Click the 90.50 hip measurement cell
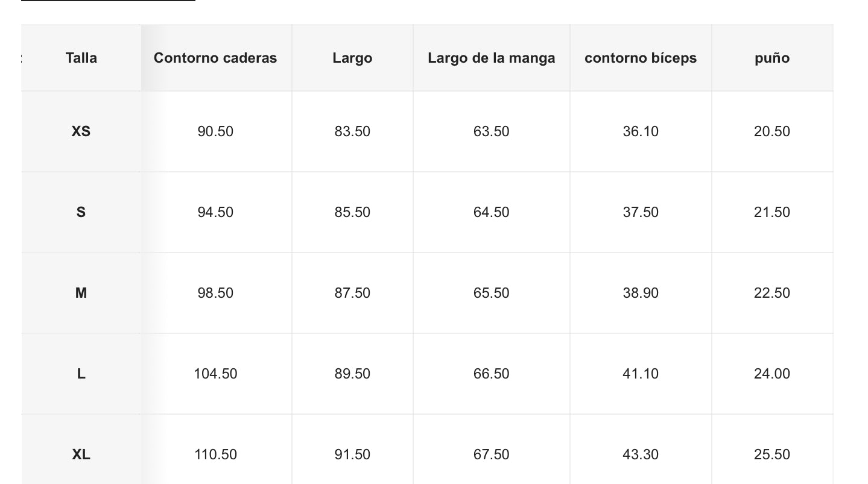Screen dimensions: 868x484 pyautogui.click(x=215, y=131)
